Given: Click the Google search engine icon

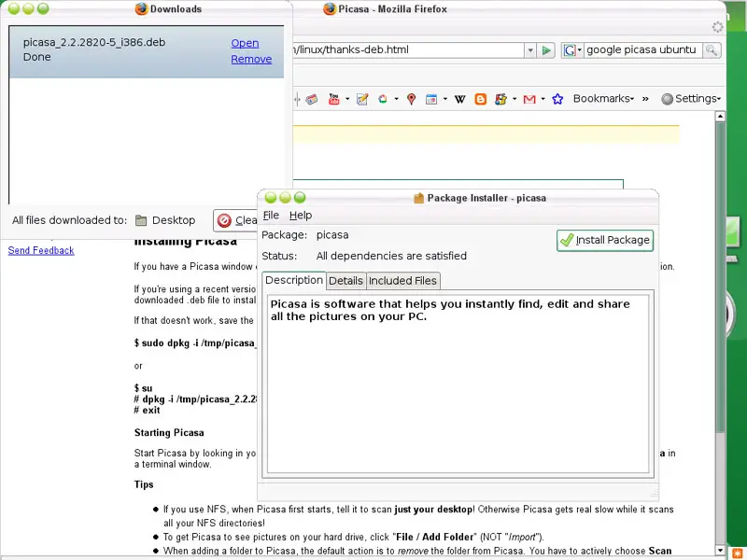Looking at the screenshot, I should pos(570,50).
